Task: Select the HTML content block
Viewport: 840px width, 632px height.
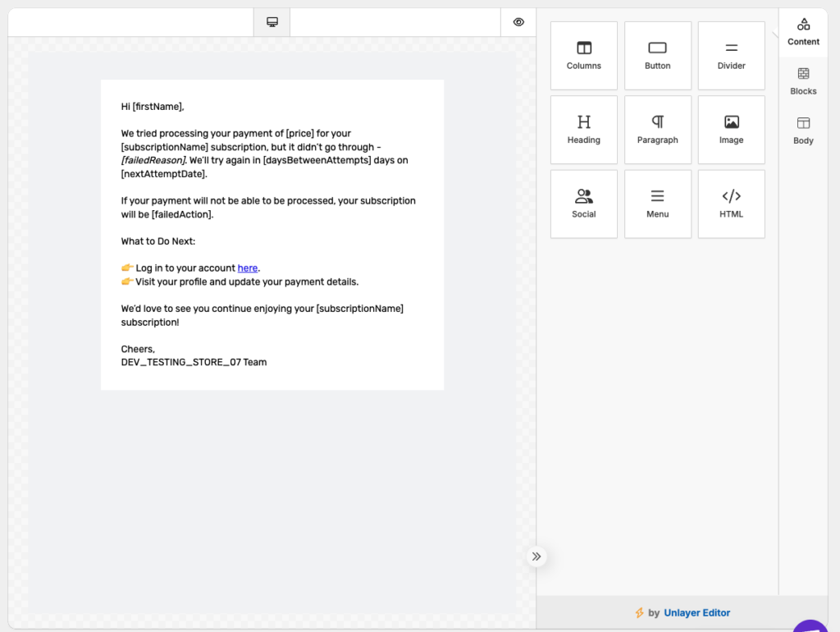Action: (731, 204)
